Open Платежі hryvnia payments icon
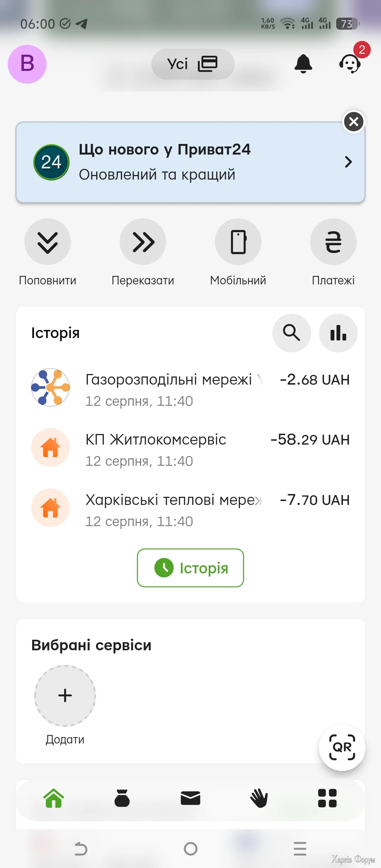381x868 pixels. tap(333, 242)
